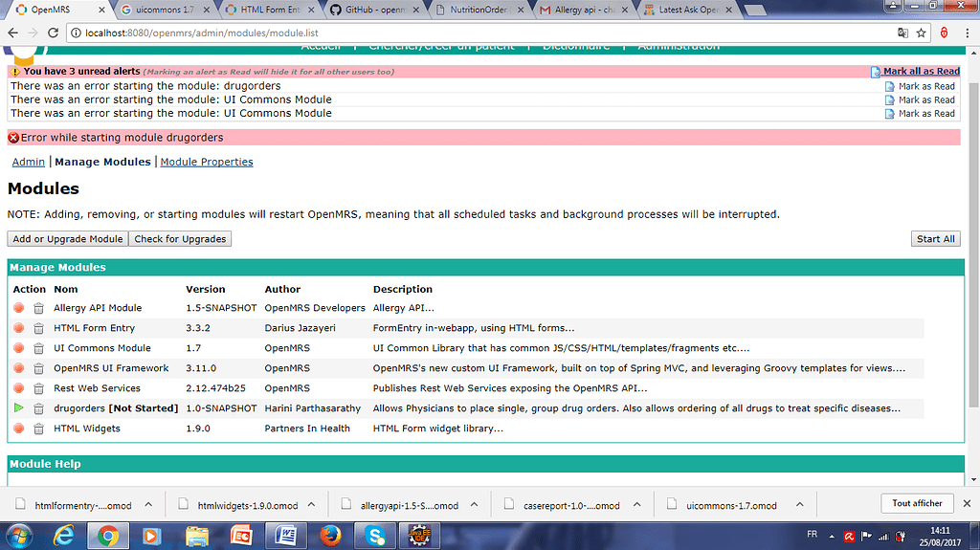980x550 pixels.
Task: Open download options for htmlformentry omod file
Action: [146, 505]
